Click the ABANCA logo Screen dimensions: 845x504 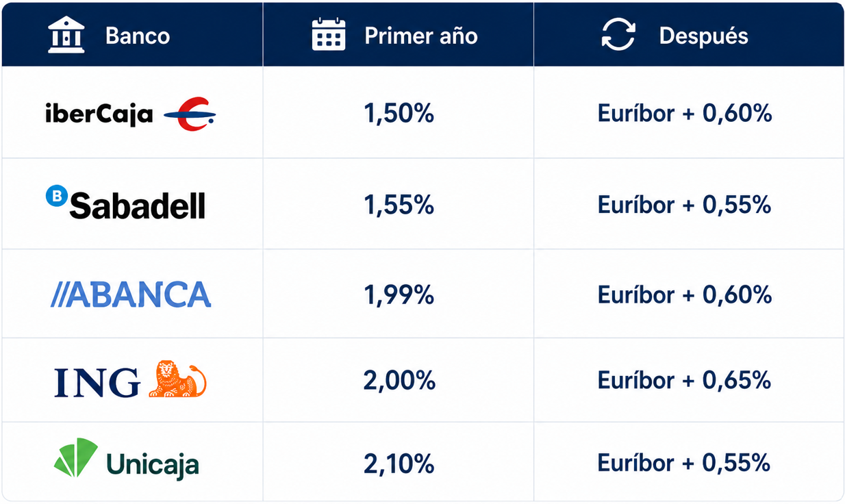click(131, 294)
